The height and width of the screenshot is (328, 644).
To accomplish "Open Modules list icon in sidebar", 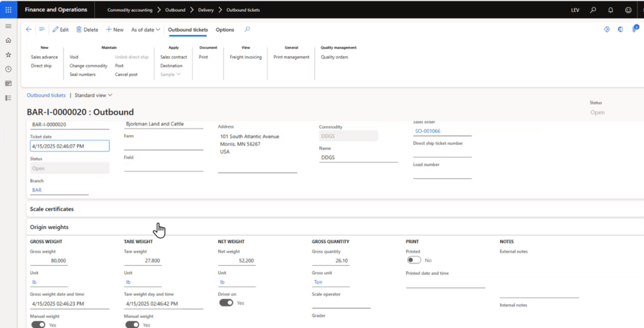I will tap(8, 98).
